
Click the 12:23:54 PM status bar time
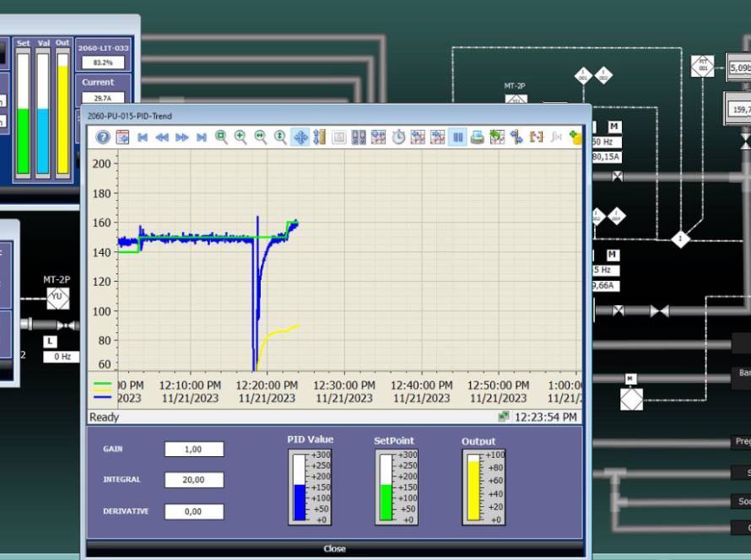[545, 417]
